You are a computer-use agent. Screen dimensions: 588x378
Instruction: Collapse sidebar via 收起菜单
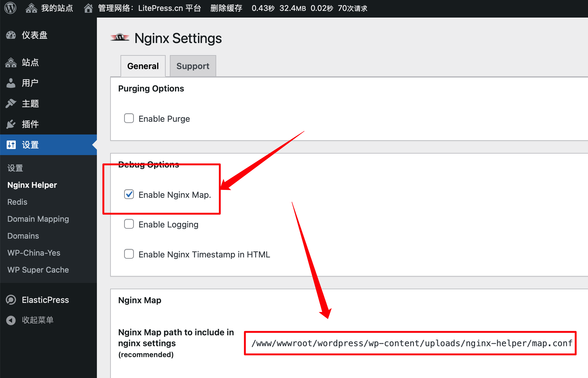pos(48,320)
